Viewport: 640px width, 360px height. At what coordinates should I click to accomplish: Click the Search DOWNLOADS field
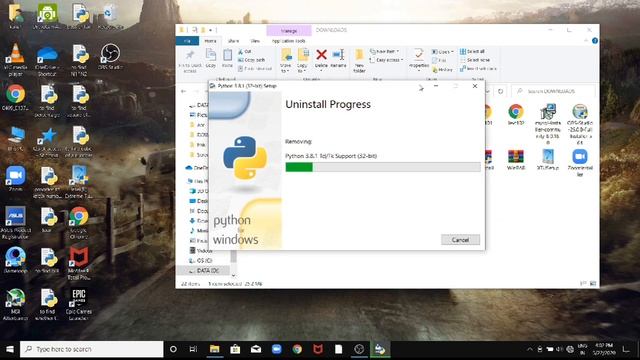coord(553,91)
